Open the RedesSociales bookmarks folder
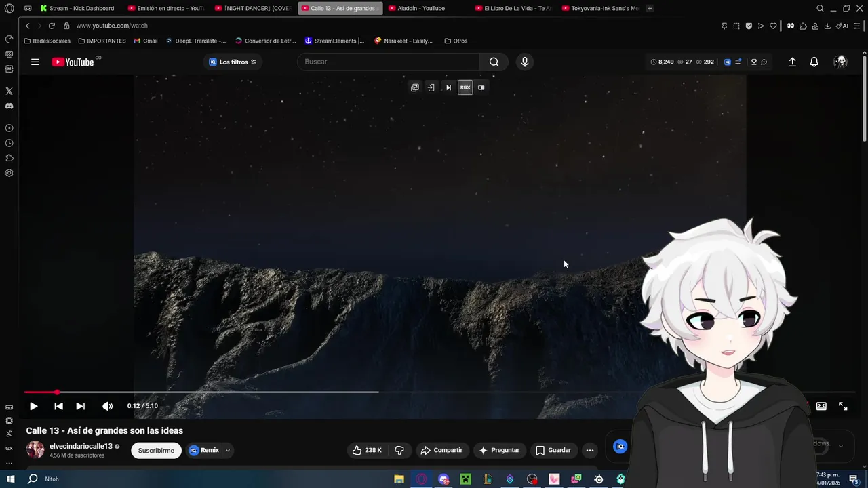Image resolution: width=868 pixels, height=488 pixels. point(47,41)
